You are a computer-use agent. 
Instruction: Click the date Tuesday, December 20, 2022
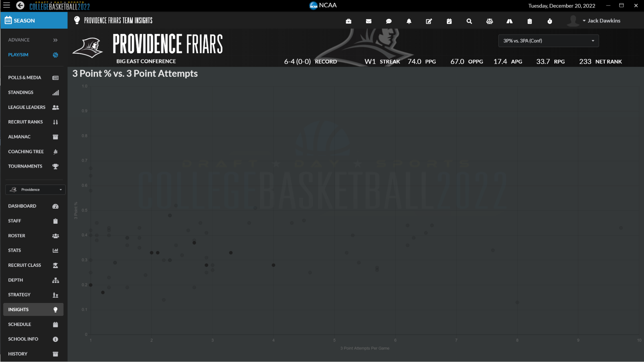pyautogui.click(x=562, y=6)
